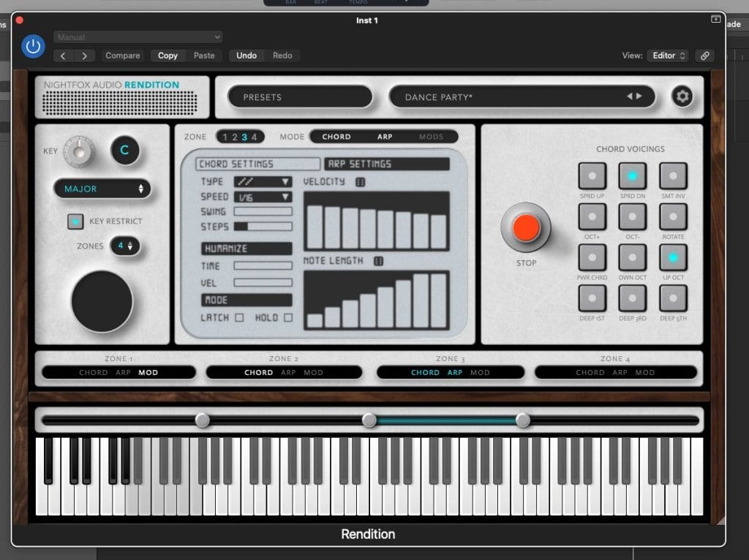Image resolution: width=749 pixels, height=560 pixels.
Task: Toggle ROTATE chord voicing
Action: coord(673,216)
